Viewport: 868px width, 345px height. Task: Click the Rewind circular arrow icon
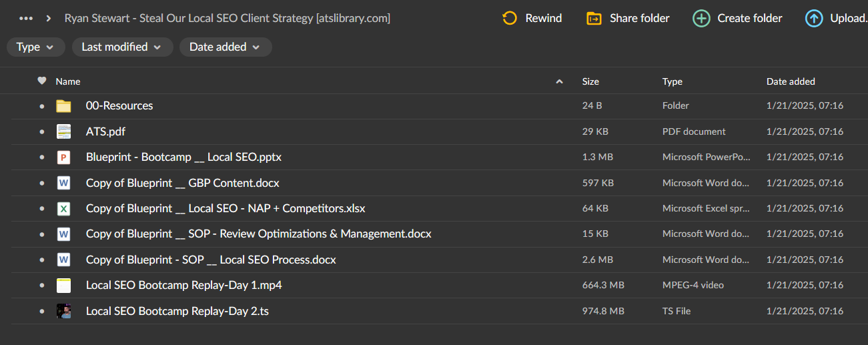click(x=510, y=18)
